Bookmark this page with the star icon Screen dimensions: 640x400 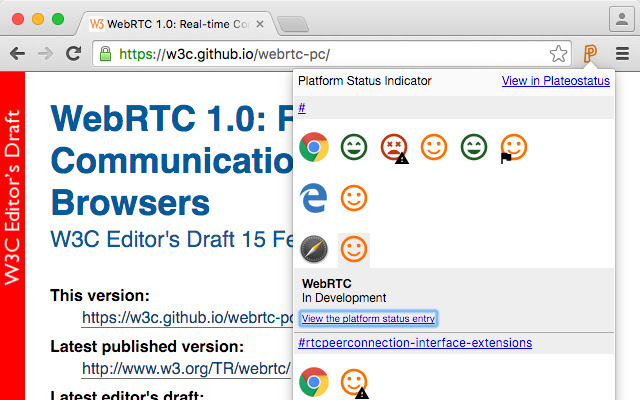pyautogui.click(x=558, y=54)
